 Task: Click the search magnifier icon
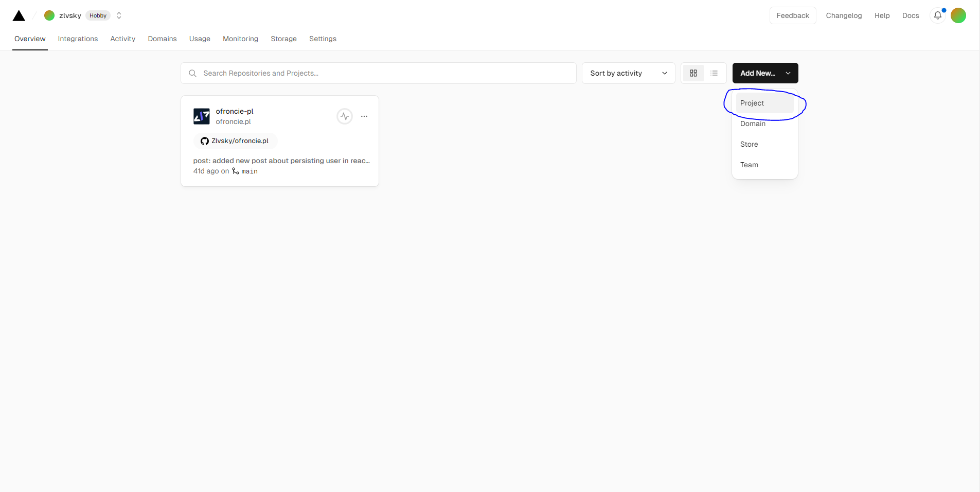point(192,73)
